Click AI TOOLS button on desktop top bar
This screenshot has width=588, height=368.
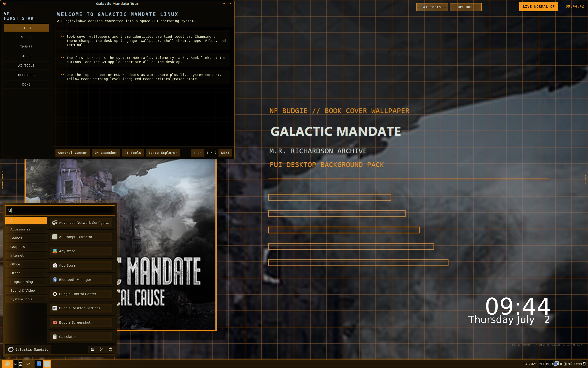(432, 7)
